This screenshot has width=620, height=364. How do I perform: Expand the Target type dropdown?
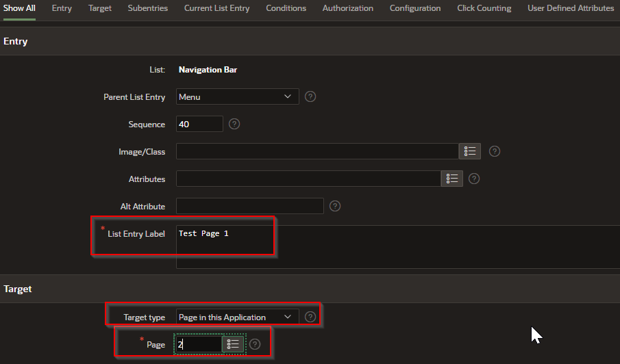[237, 317]
